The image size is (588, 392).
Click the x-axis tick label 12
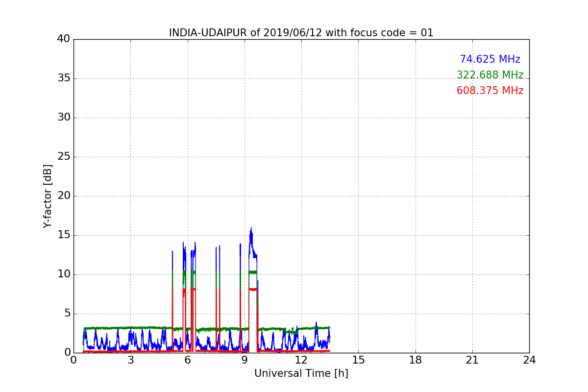point(301,360)
